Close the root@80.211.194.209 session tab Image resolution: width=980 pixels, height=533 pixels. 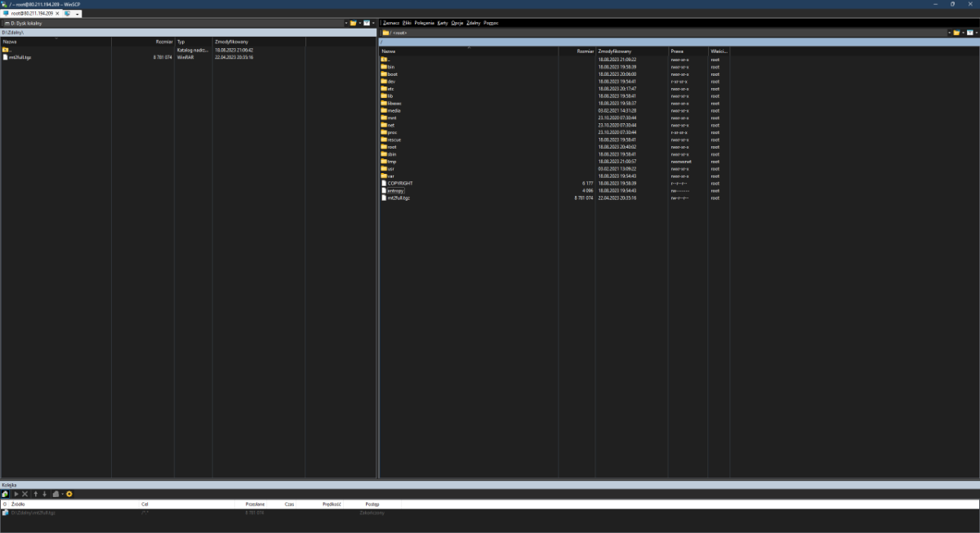pos(57,14)
